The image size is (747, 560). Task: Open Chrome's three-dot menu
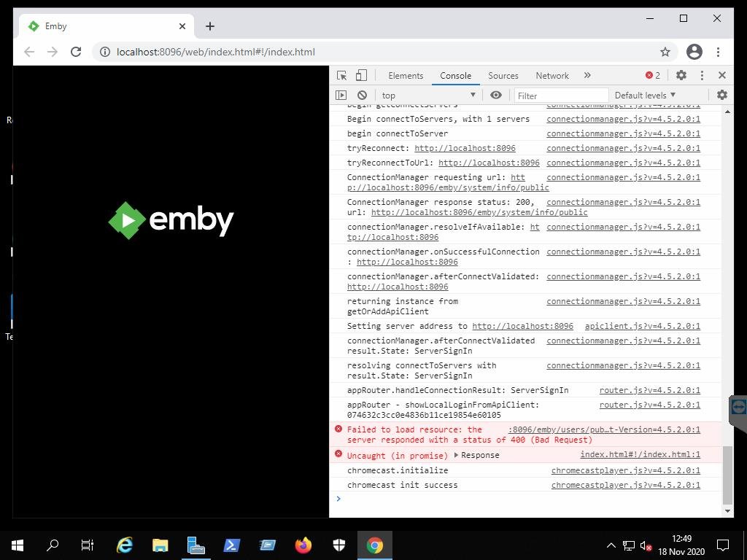(x=718, y=52)
